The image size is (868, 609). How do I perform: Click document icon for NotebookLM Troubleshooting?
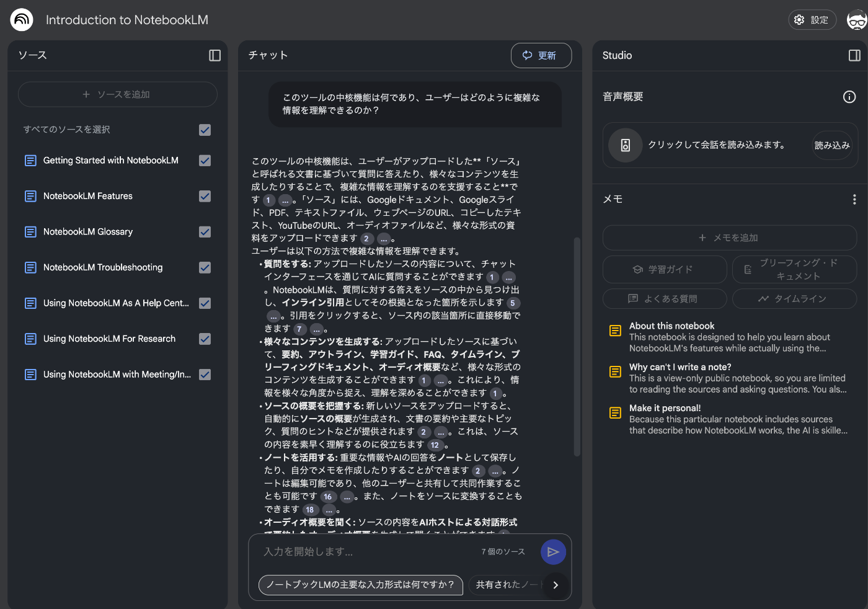coord(30,267)
